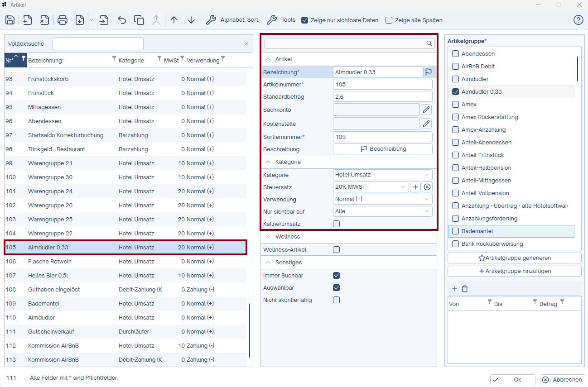Image resolution: width=588 pixels, height=387 pixels.
Task: Duplicate the record with the copy icon
Action: 139,20
